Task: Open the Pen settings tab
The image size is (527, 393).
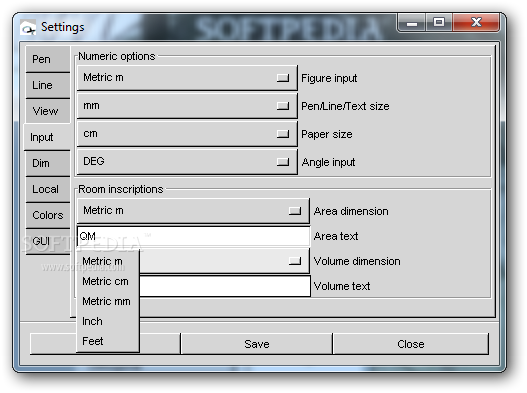Action: click(48, 59)
